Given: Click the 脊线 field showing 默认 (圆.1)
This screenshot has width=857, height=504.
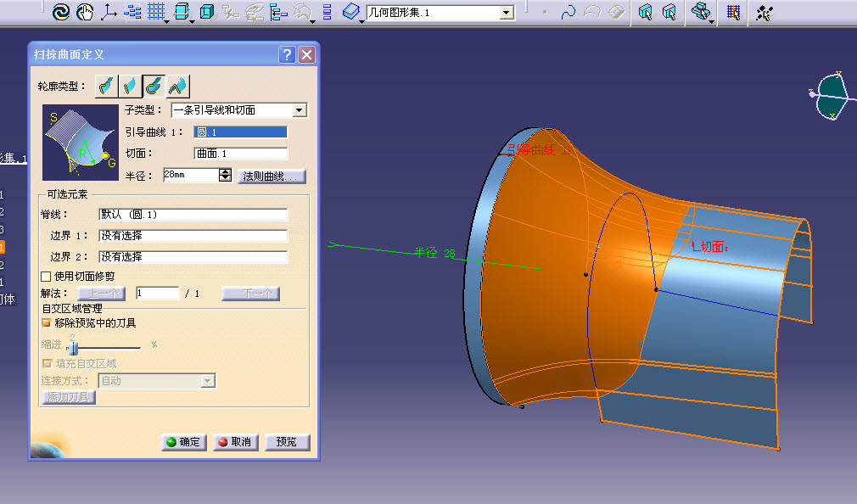Looking at the screenshot, I should tap(193, 215).
